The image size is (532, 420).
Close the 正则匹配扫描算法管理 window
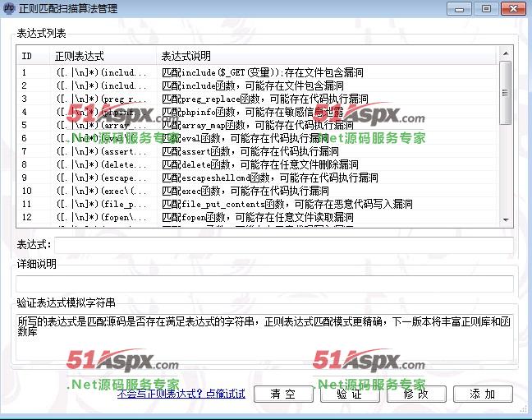(513, 9)
